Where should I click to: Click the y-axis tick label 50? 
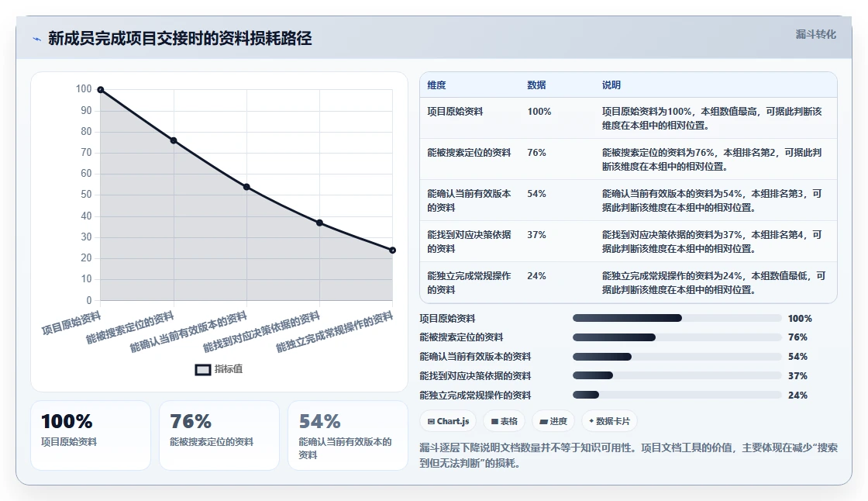86,195
